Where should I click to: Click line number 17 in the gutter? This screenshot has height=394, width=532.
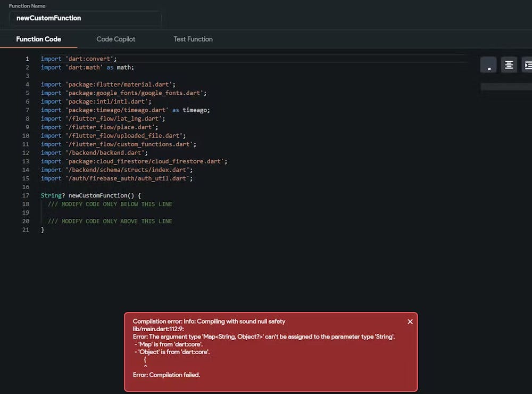click(x=26, y=195)
